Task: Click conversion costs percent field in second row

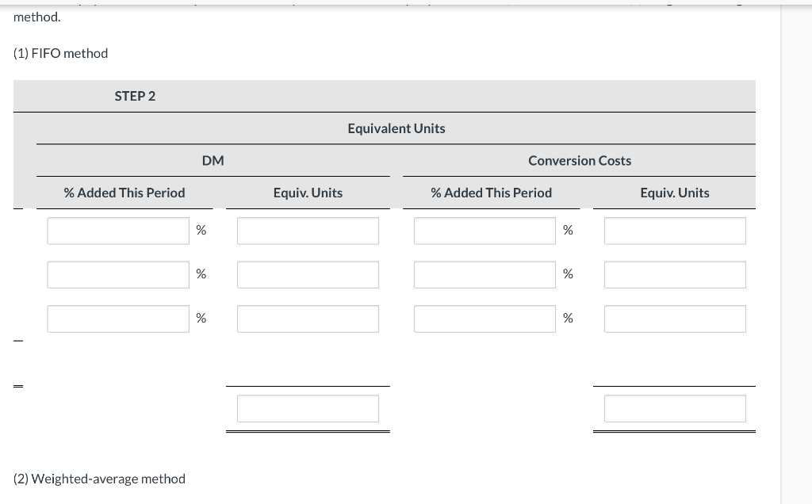Action: 485,275
